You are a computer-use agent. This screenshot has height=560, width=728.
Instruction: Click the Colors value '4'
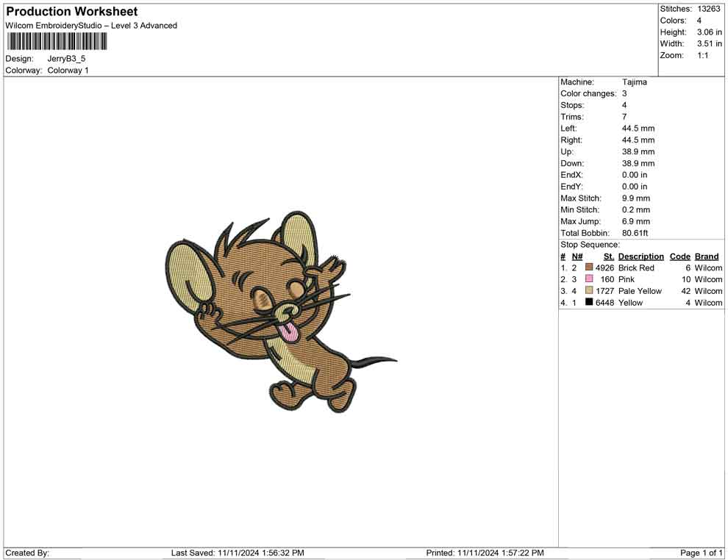pos(699,21)
